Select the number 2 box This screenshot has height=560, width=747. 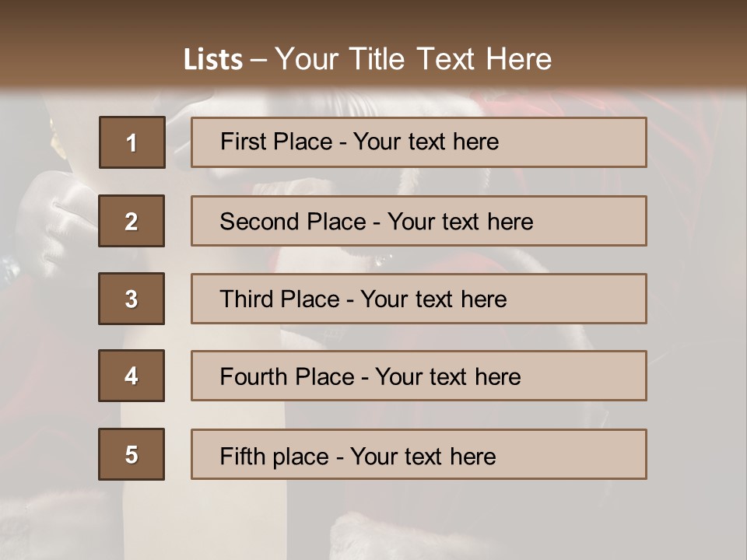click(x=132, y=220)
